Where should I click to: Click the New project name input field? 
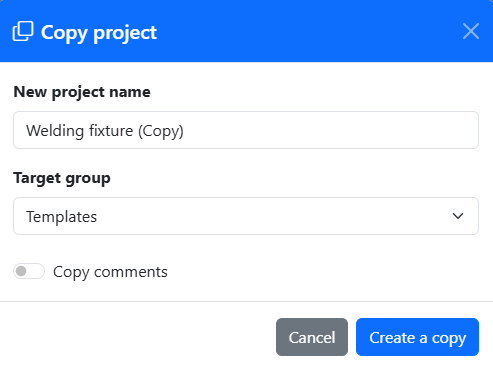(246, 130)
